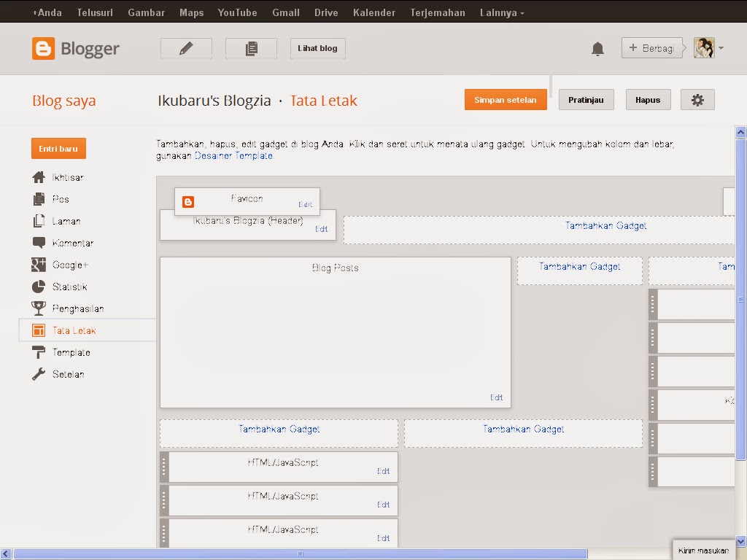Click the vertical scrollbar up arrow

coord(741,132)
